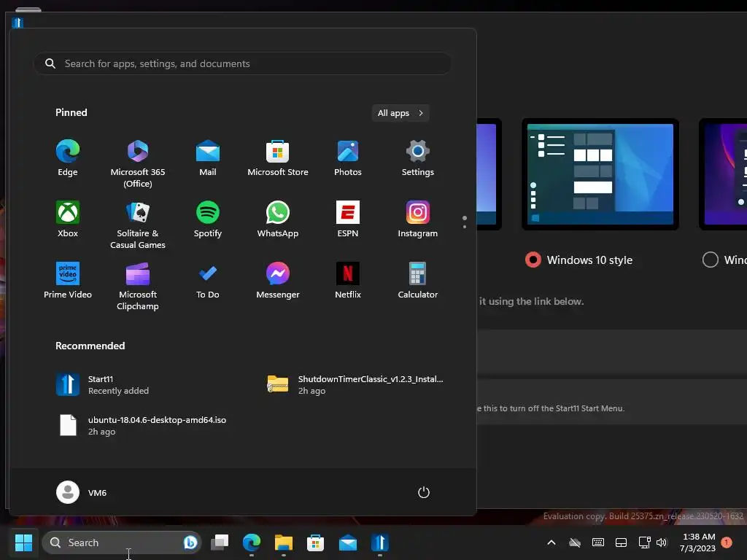Open Mail from the taskbar
This screenshot has height=560, width=747.
coord(348,542)
